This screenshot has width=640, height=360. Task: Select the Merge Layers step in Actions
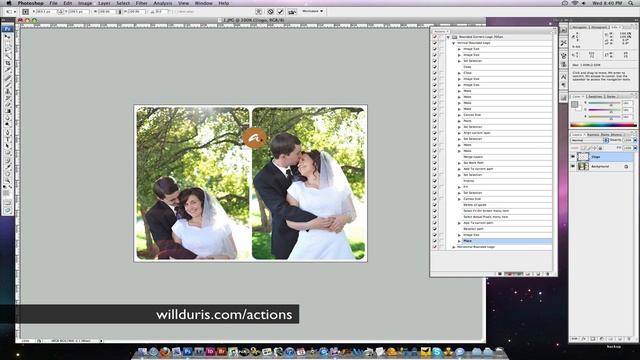[473, 157]
